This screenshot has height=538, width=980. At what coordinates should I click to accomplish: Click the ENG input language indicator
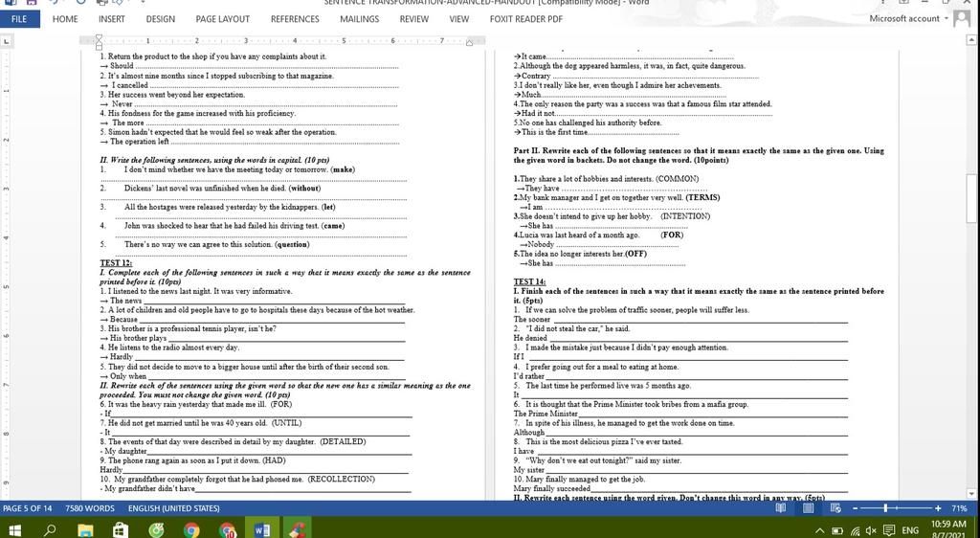point(910,531)
